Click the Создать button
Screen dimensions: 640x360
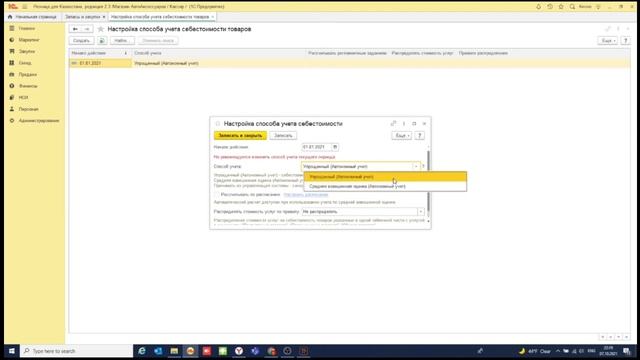[82, 40]
